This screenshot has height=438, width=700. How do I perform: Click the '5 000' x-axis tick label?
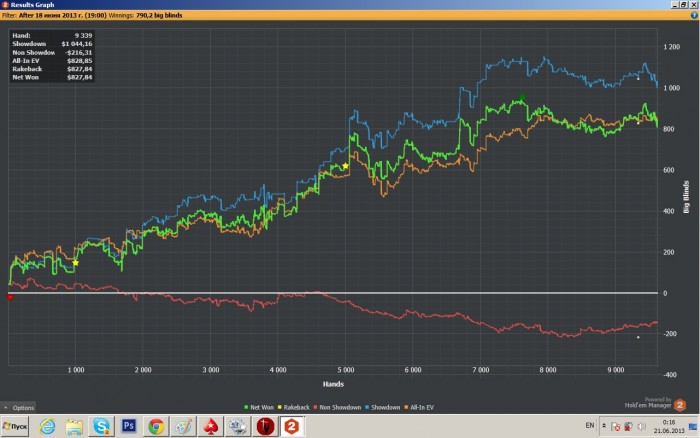click(x=346, y=370)
